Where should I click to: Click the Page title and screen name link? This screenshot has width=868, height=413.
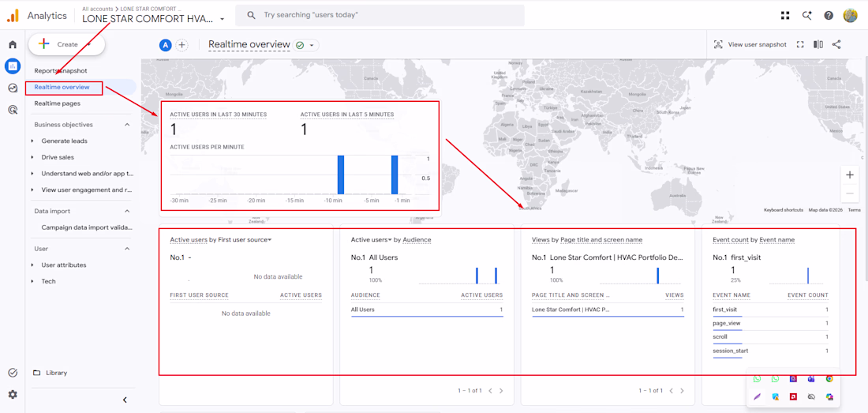[x=601, y=240]
